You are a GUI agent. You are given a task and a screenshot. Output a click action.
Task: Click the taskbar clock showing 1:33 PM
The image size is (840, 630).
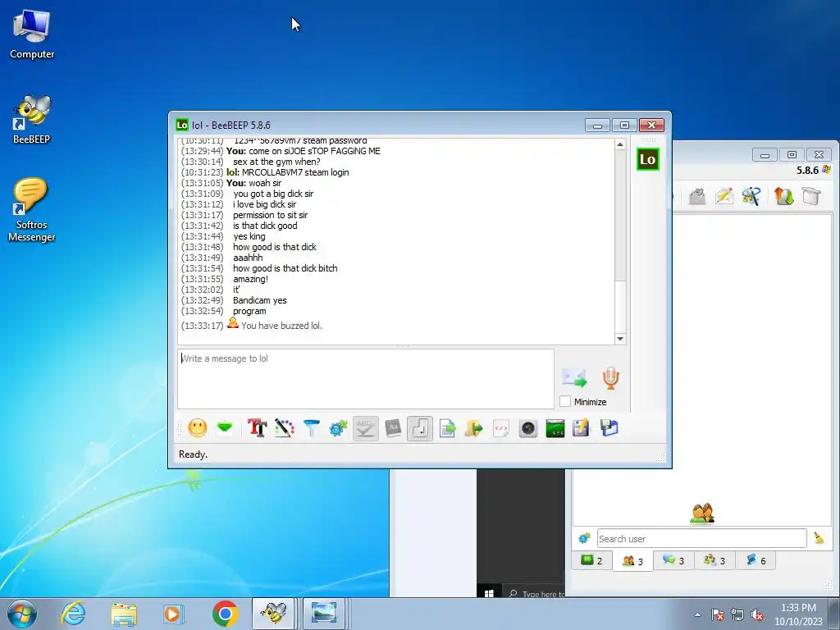[x=798, y=614]
